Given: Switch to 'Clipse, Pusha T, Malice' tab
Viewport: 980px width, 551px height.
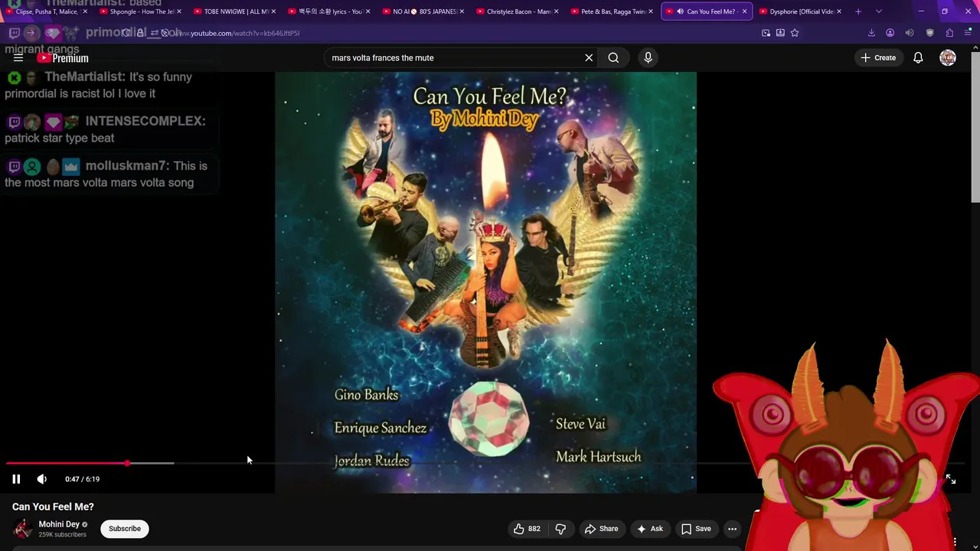Looking at the screenshot, I should coord(46,11).
